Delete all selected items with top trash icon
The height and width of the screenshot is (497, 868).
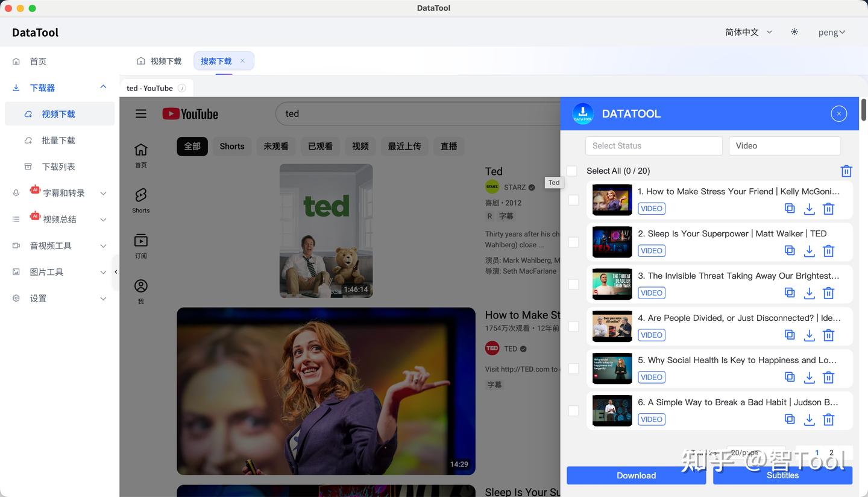[x=846, y=171]
